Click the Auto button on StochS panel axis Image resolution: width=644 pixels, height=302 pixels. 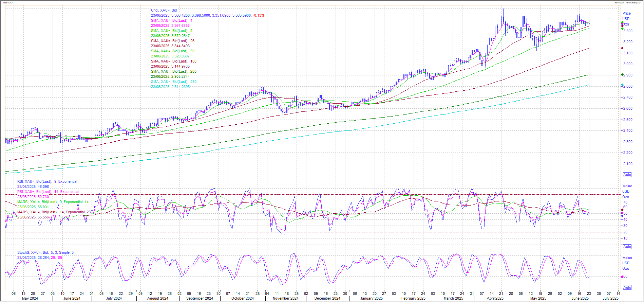(627, 287)
